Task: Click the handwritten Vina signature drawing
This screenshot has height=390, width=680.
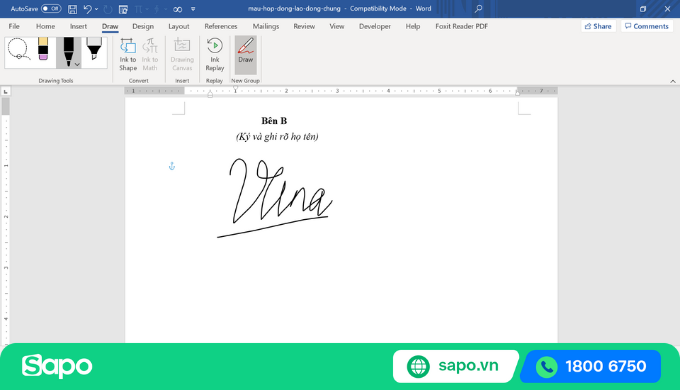Action: (x=275, y=198)
